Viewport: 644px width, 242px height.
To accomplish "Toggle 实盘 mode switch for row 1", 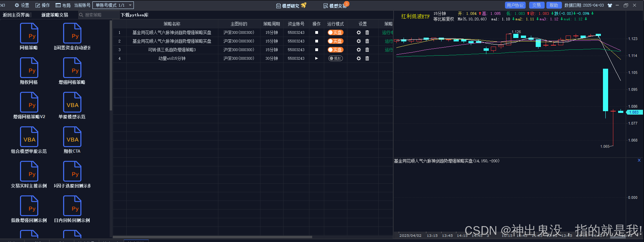I will [x=335, y=32].
